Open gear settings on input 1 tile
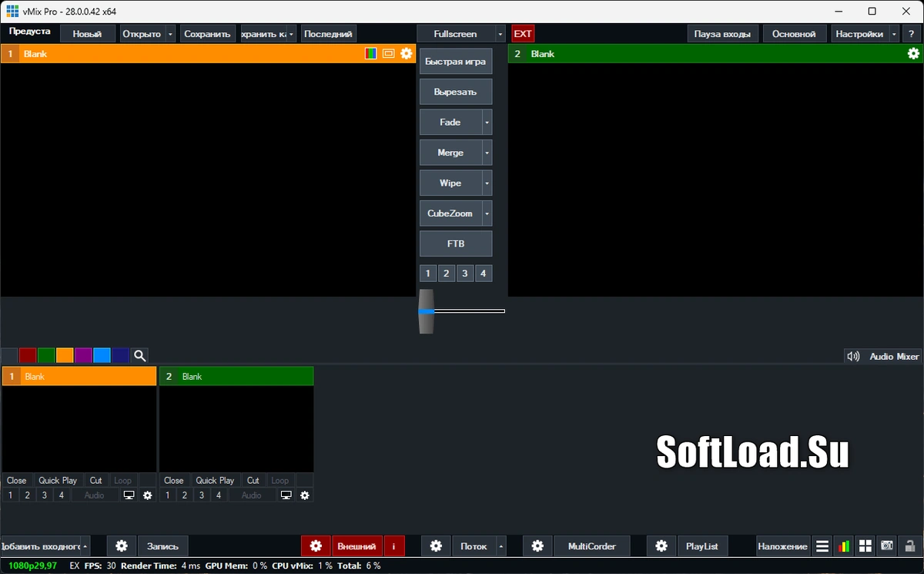The width and height of the screenshot is (924, 574). [148, 495]
